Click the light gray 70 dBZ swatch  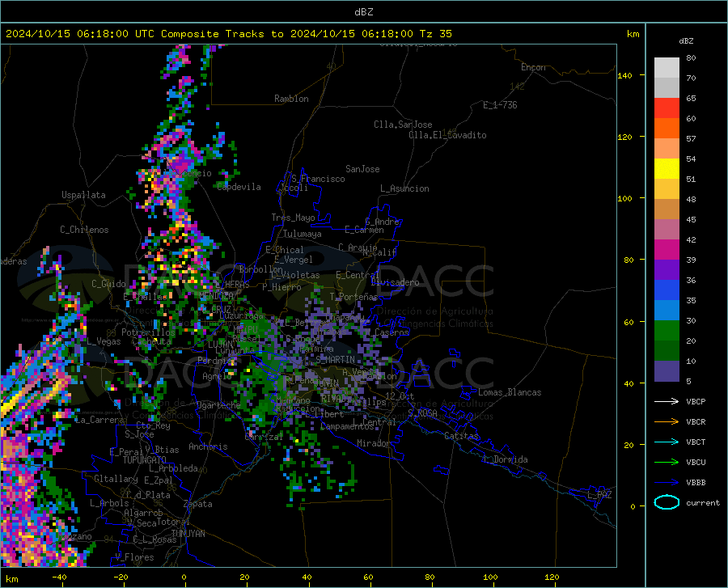tap(667, 68)
